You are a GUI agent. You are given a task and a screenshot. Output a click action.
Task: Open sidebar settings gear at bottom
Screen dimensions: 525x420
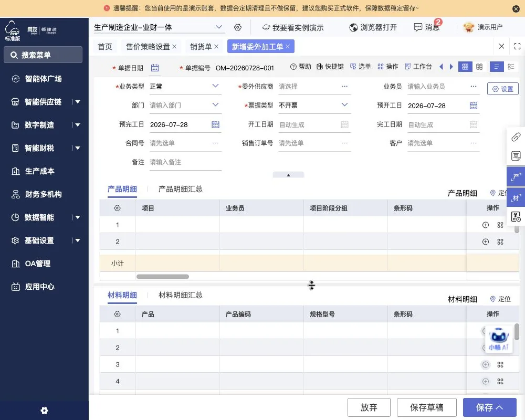click(44, 410)
